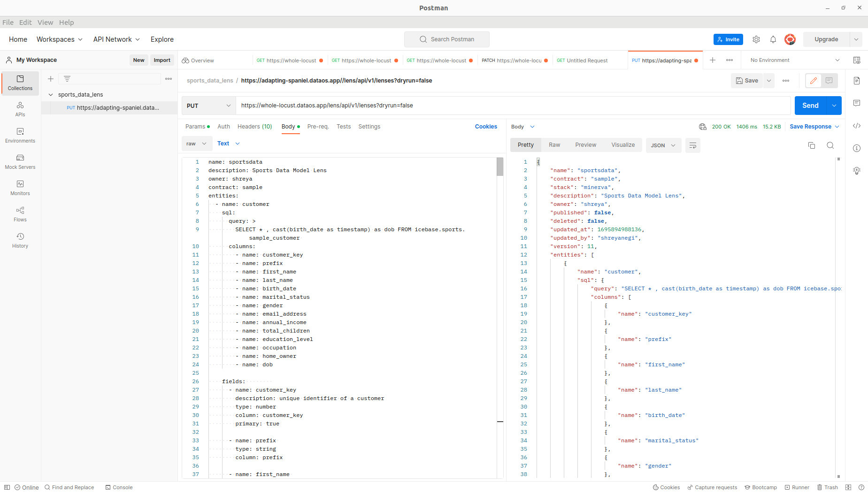The image size is (868, 492).
Task: Open the Monitors sidebar panel
Action: coord(20,188)
